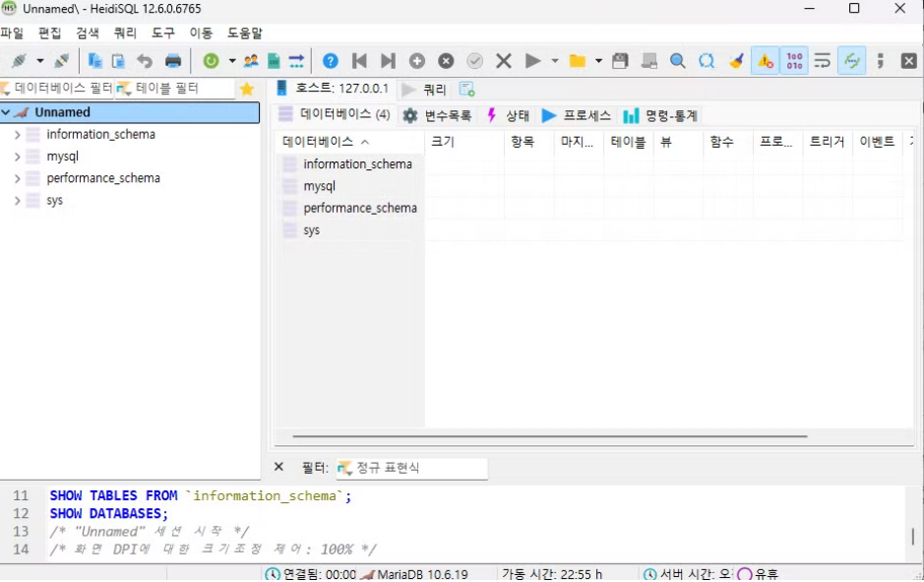Screen dimensions: 924x582
Task: Open the 이동 menu
Action: 201,33
